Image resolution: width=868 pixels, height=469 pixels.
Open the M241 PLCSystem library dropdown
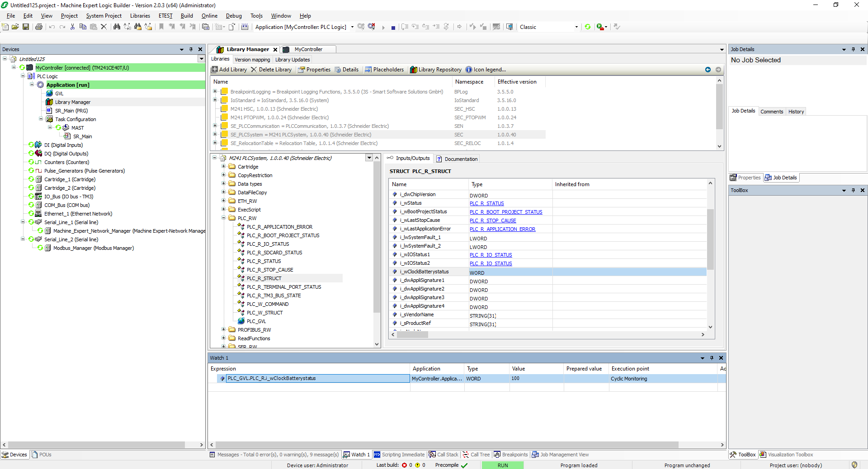pos(369,158)
